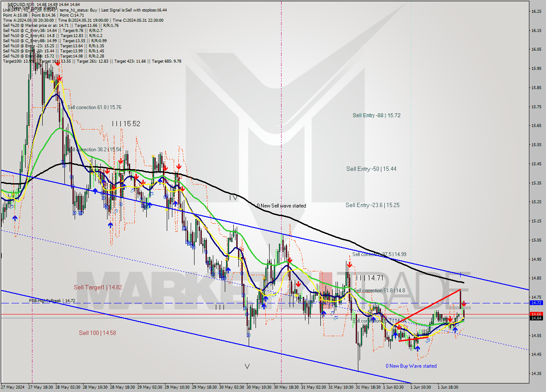
Task: Click mid-chart '0 New Sell wave started' label
Action: pos(282,206)
